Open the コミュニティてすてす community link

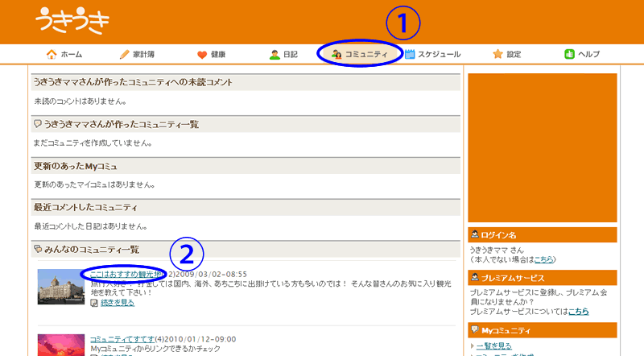tap(122, 339)
